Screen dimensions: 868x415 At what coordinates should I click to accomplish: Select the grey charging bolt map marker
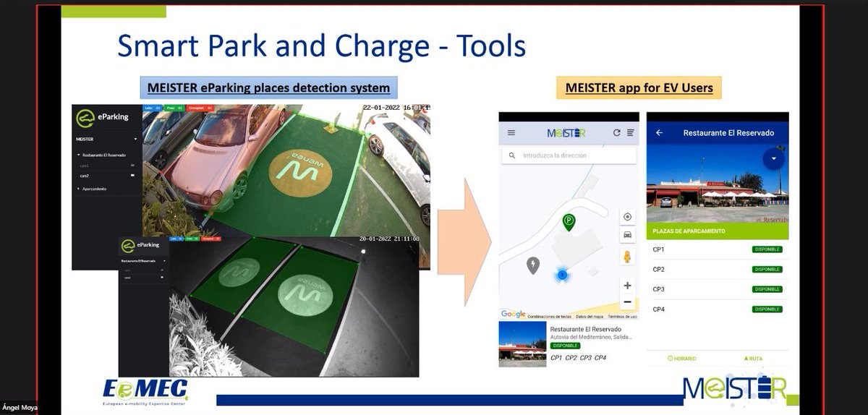[533, 265]
